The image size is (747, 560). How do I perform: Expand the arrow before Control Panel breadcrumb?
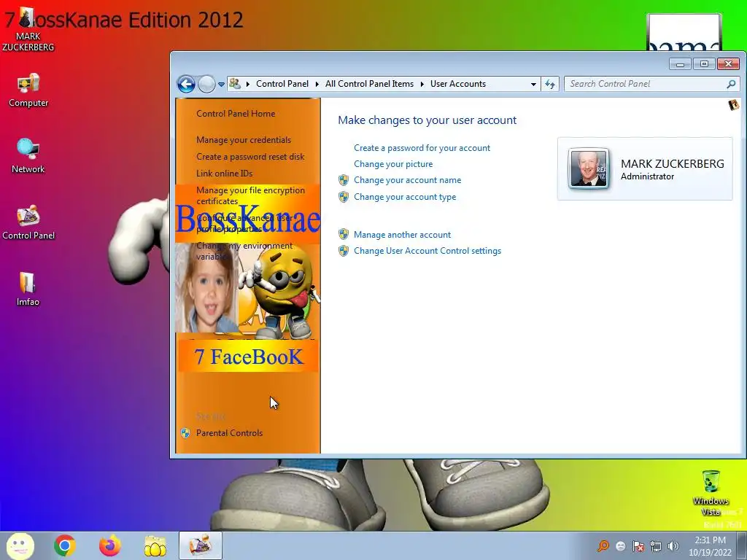[248, 85]
